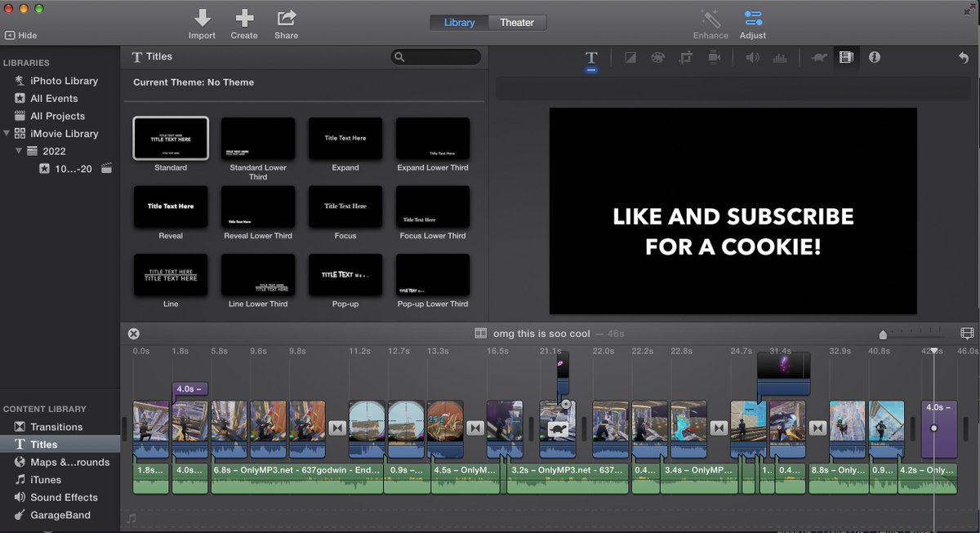Choose the Standard Lower Third title
The width and height of the screenshot is (980, 533).
[x=258, y=138]
